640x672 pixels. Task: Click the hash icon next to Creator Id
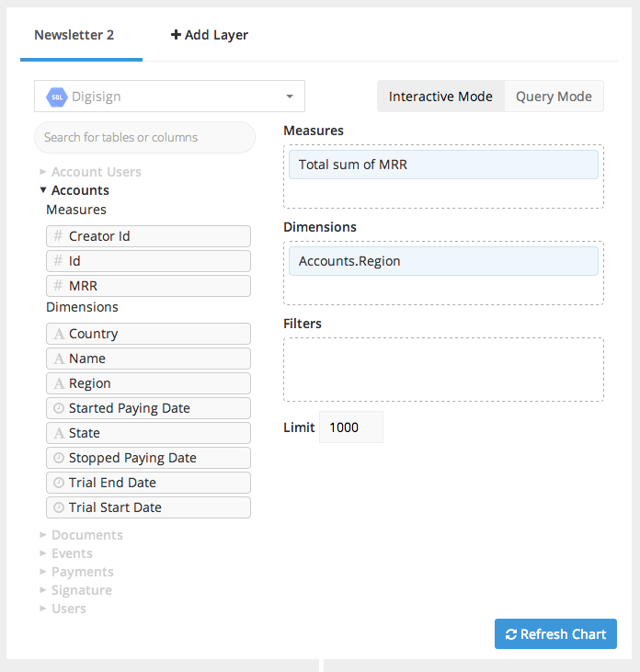click(x=58, y=236)
